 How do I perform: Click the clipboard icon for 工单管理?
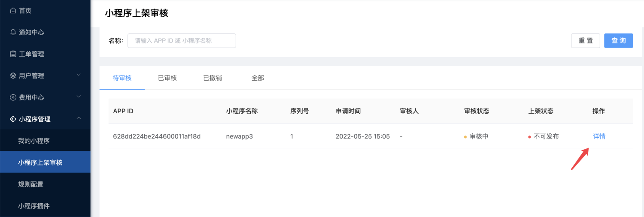13,54
